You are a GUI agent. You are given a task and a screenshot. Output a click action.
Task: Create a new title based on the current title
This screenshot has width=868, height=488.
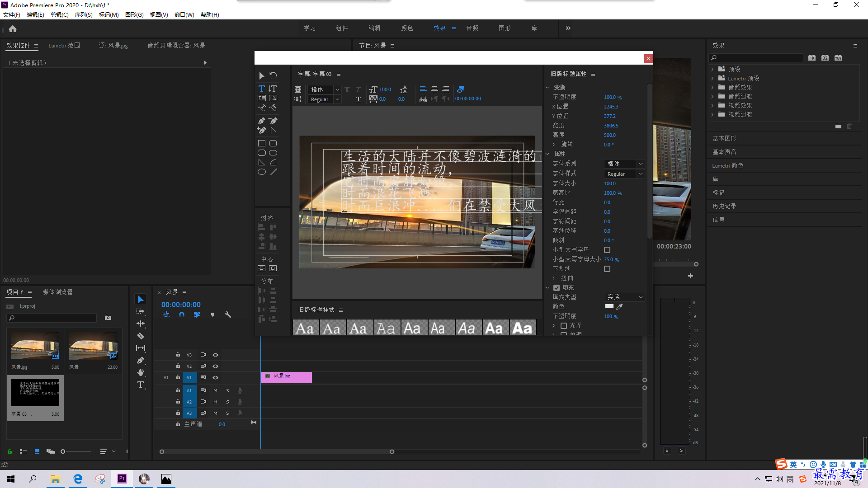[297, 89]
